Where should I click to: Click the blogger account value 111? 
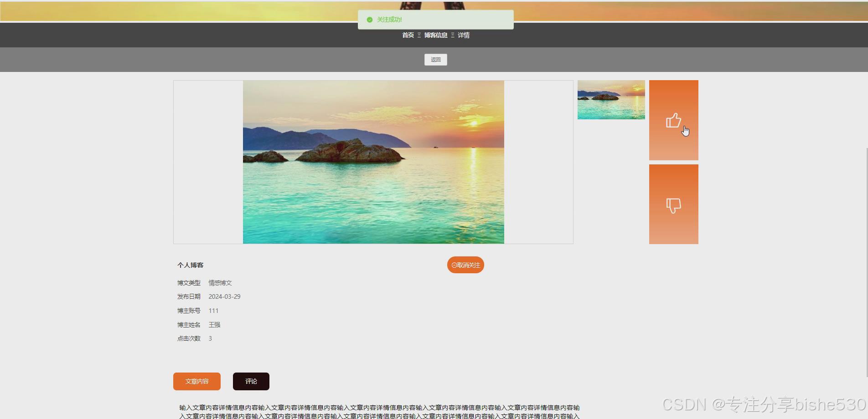(213, 311)
